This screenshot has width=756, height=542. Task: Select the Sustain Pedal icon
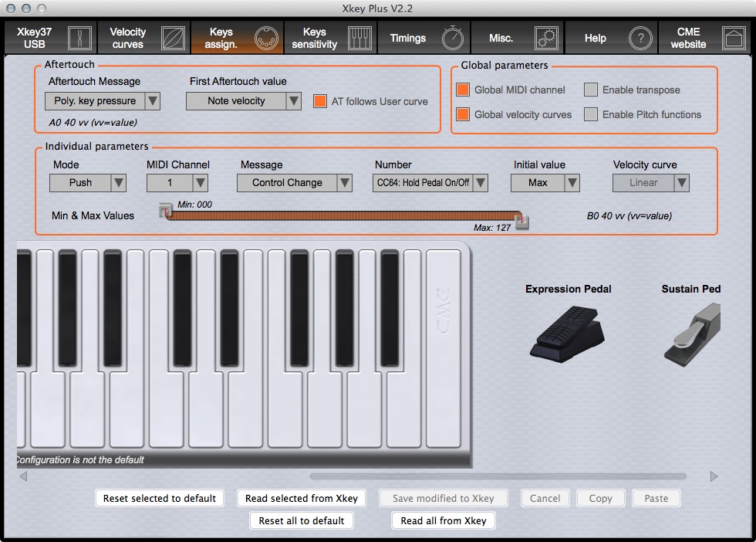pyautogui.click(x=691, y=332)
